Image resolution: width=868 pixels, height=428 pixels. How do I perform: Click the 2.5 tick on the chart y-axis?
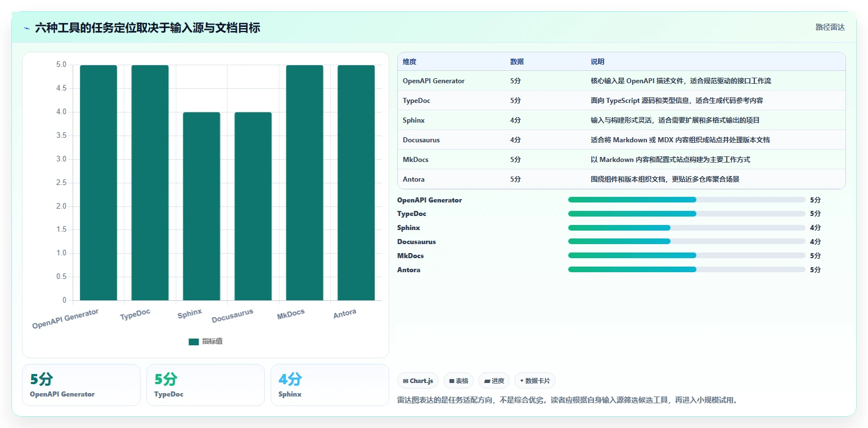[61, 183]
